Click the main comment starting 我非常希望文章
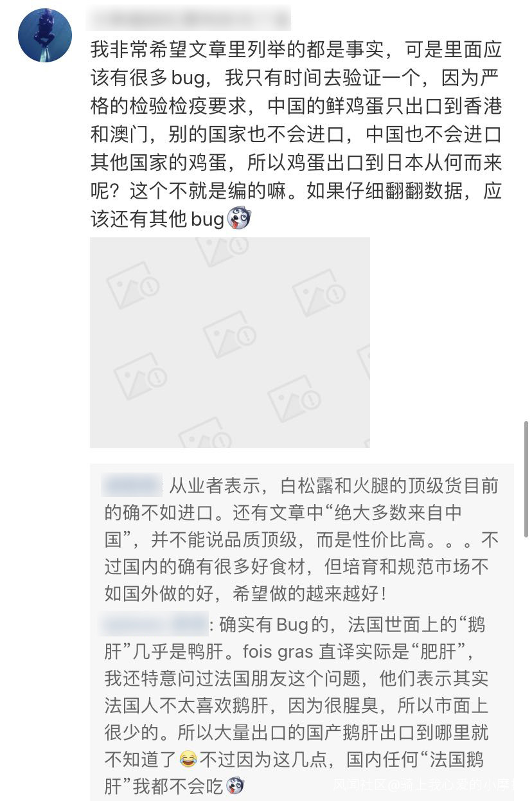The width and height of the screenshot is (532, 801). click(296, 134)
